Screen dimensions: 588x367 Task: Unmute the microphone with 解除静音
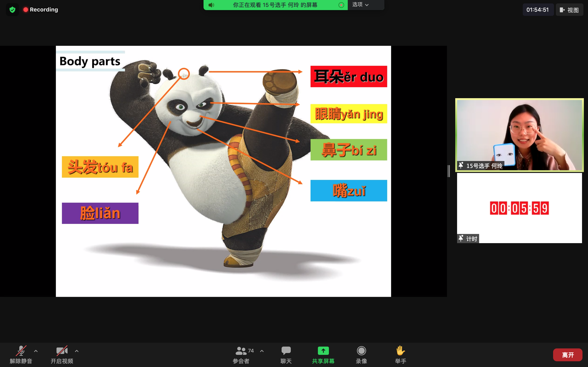(x=21, y=355)
